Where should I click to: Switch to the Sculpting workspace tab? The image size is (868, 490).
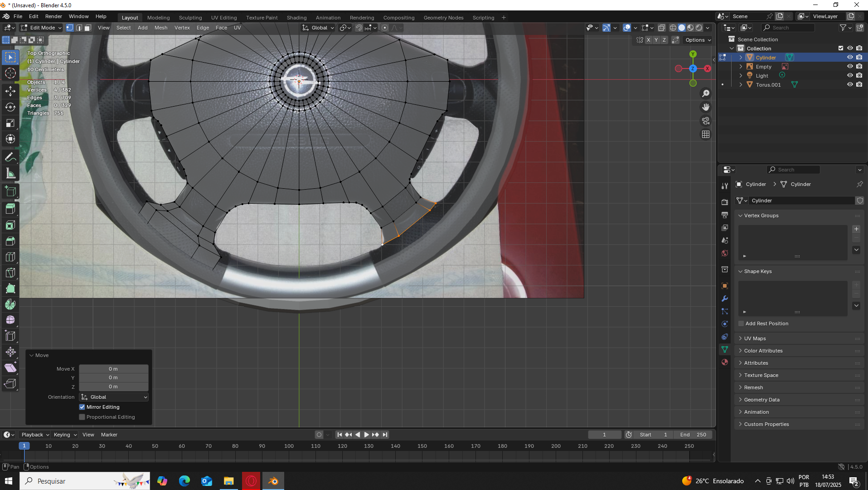point(190,18)
